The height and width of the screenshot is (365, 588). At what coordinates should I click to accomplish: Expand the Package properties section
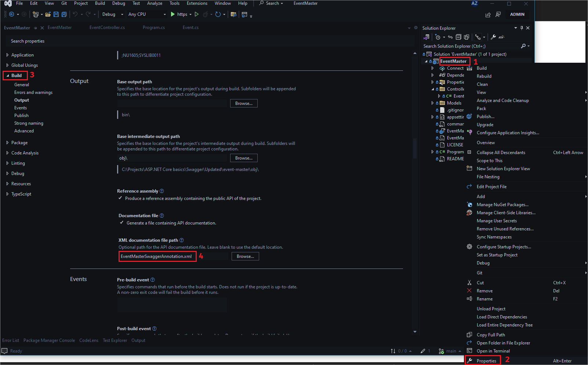click(7, 143)
